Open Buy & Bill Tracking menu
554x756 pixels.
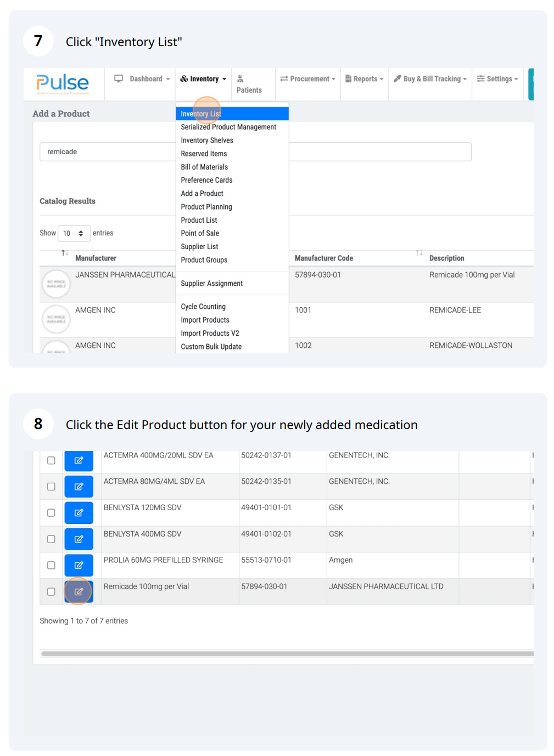430,79
